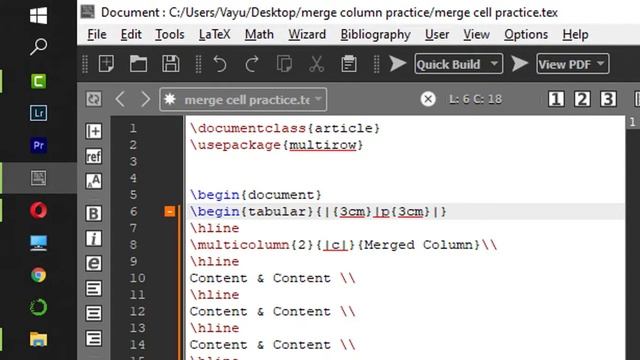Click the \usepackage{multirow} line

pos(276,145)
